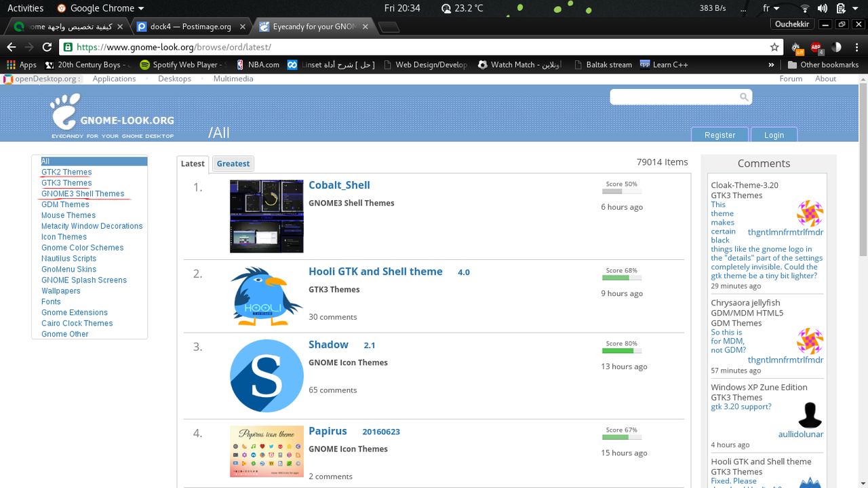
Task: Click the GNOME-LOOK.ORG foot logo
Action: pyautogui.click(x=65, y=112)
